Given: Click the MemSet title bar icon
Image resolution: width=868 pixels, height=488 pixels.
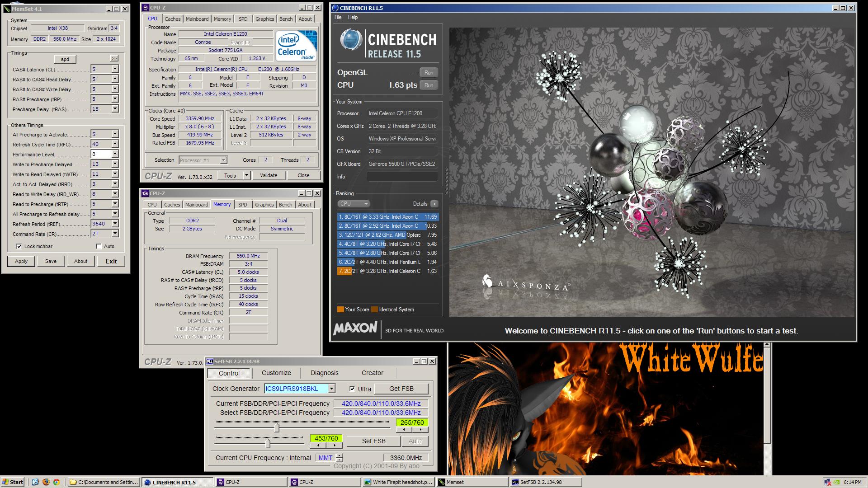Looking at the screenshot, I should 7,9.
